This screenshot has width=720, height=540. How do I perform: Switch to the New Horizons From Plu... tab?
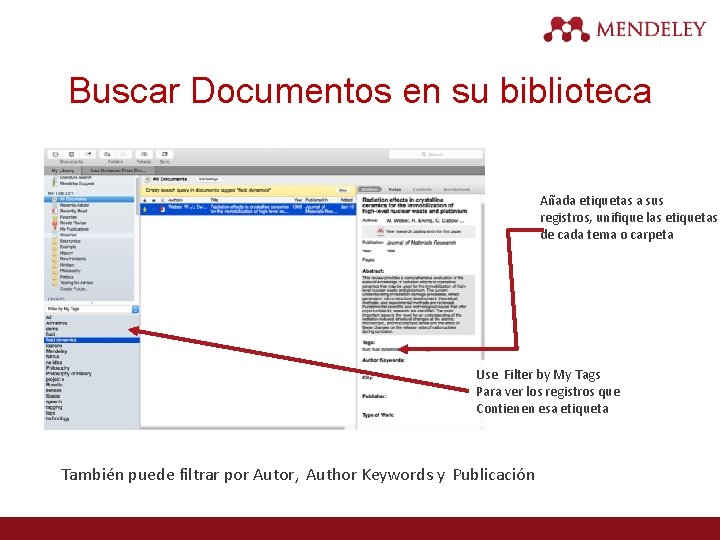point(118,170)
